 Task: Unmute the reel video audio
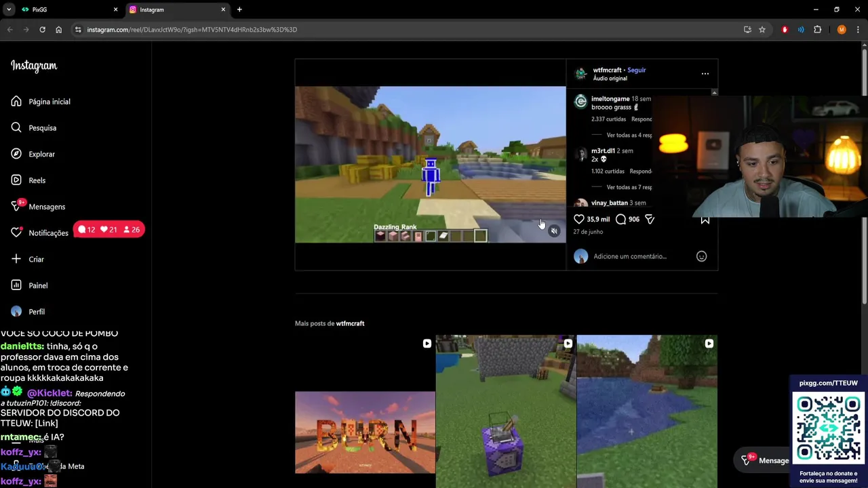pos(554,231)
